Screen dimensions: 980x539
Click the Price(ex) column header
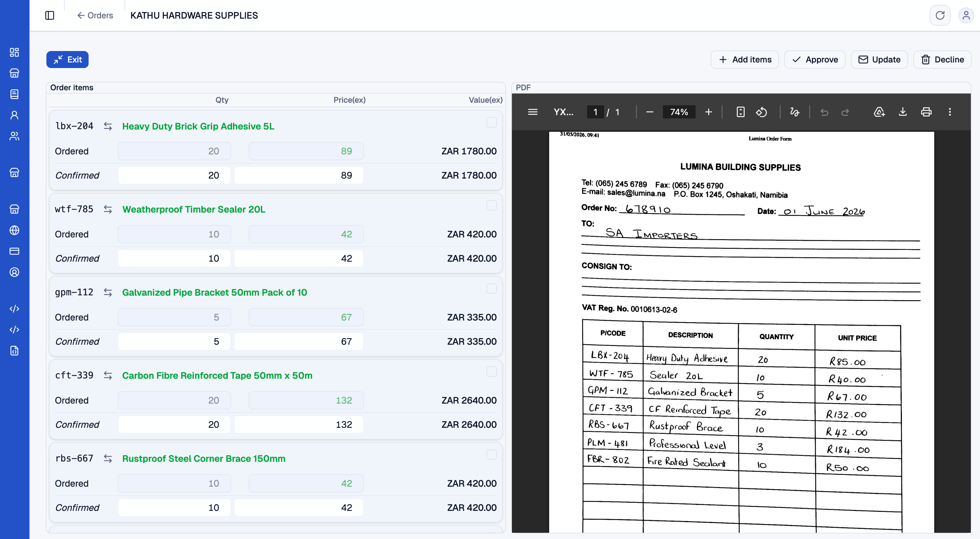tap(349, 100)
